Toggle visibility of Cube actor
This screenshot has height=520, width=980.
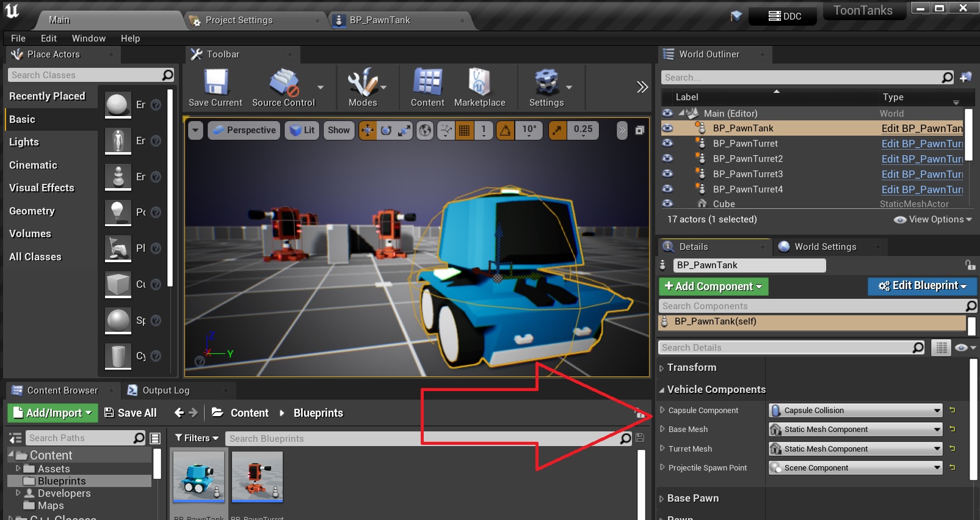(667, 203)
